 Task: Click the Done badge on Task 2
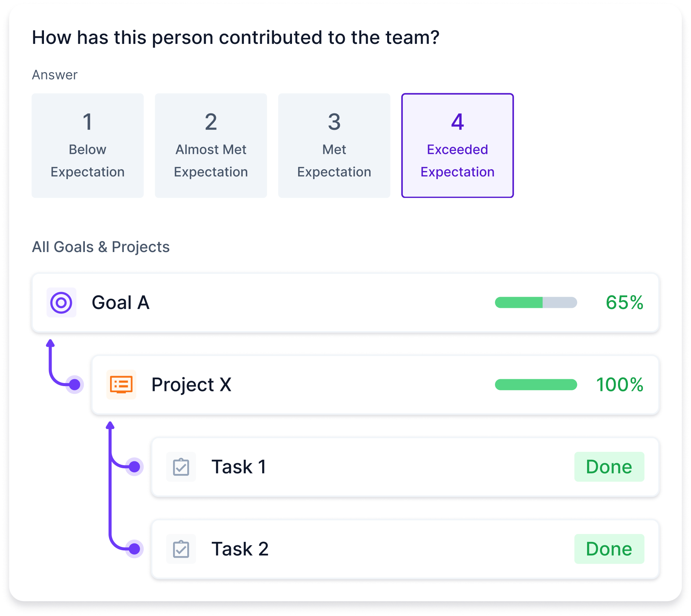pyautogui.click(x=609, y=549)
